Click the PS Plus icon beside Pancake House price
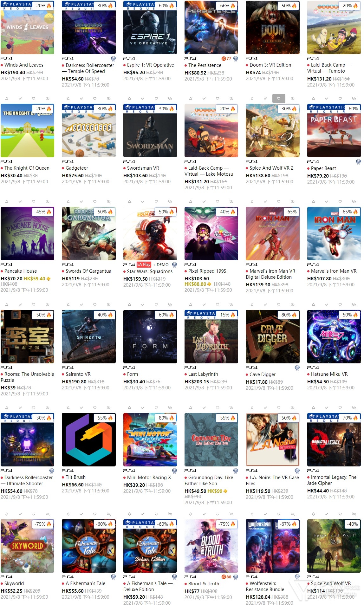This screenshot has height=605, width=364. [x=49, y=279]
